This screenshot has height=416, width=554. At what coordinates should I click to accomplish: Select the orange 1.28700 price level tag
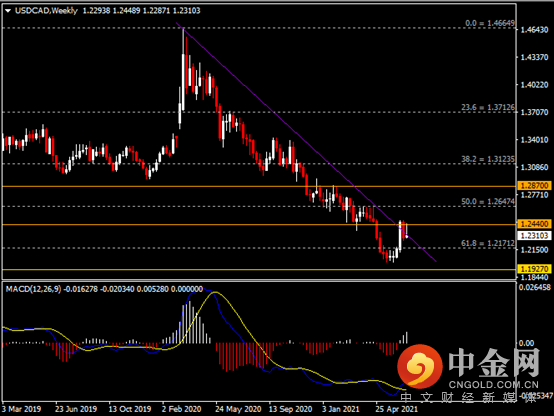pyautogui.click(x=535, y=186)
